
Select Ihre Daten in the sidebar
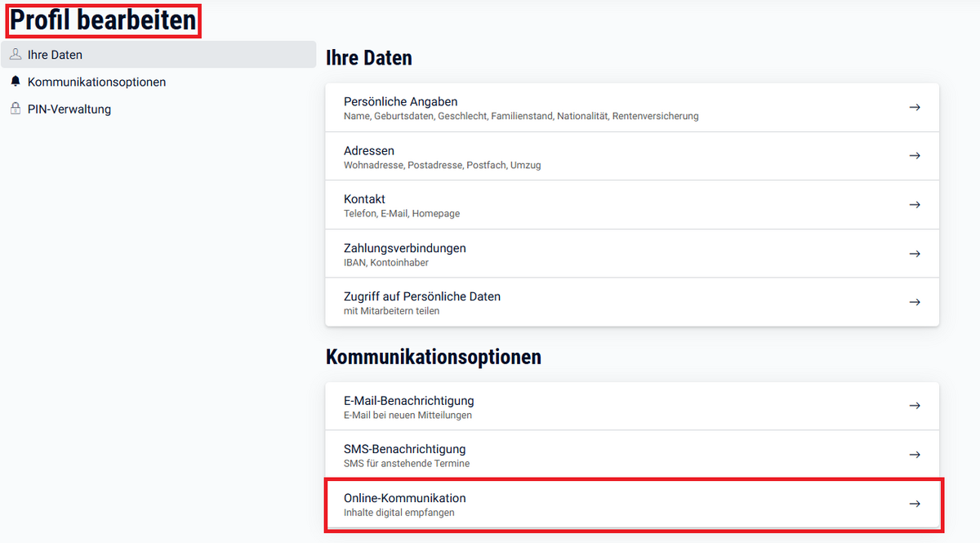pos(55,55)
